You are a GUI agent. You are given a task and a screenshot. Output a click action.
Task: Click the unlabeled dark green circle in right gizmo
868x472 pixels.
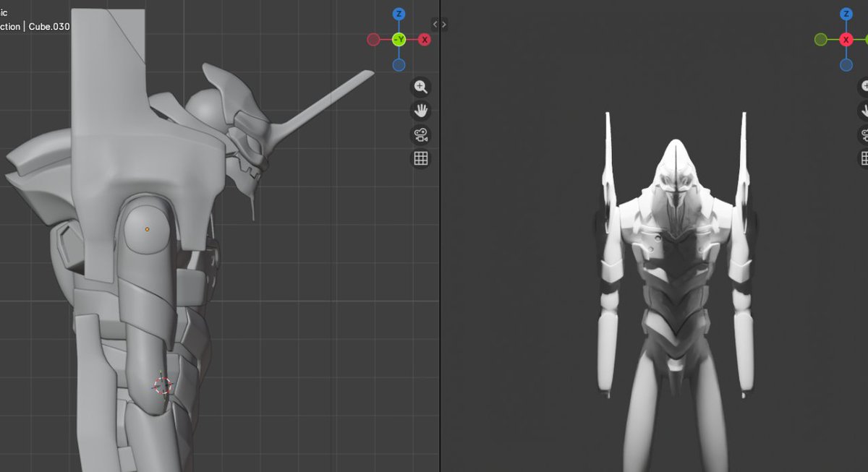point(821,40)
